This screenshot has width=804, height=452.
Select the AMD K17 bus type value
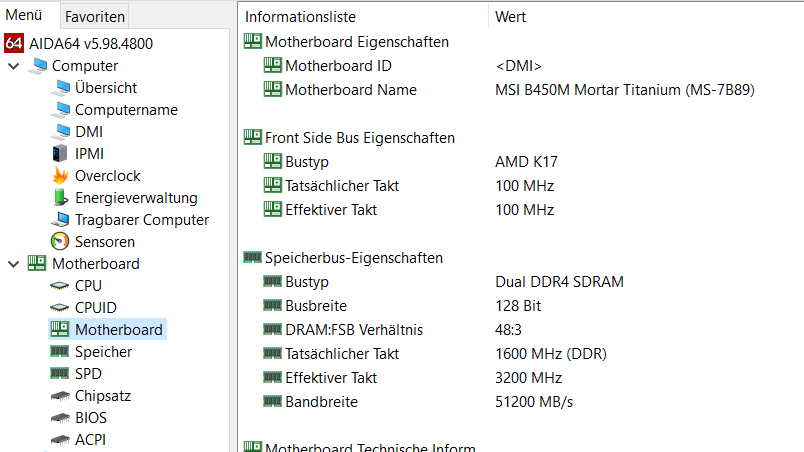(526, 162)
